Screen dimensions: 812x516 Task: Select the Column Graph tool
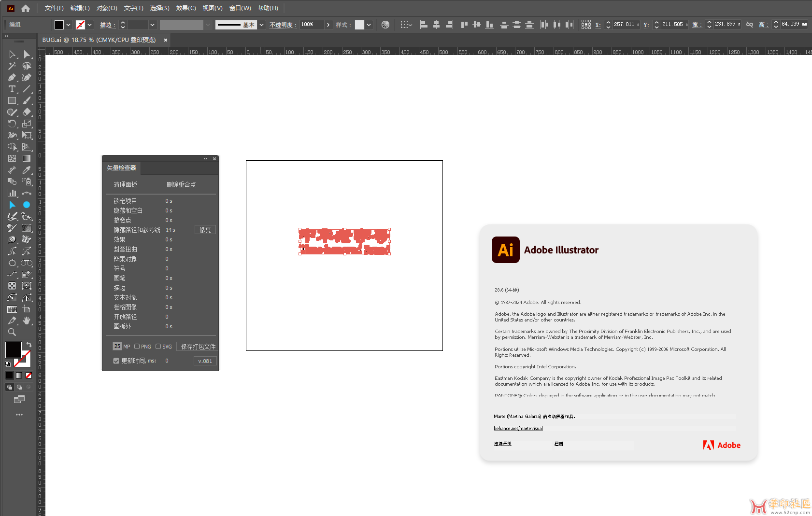point(12,194)
